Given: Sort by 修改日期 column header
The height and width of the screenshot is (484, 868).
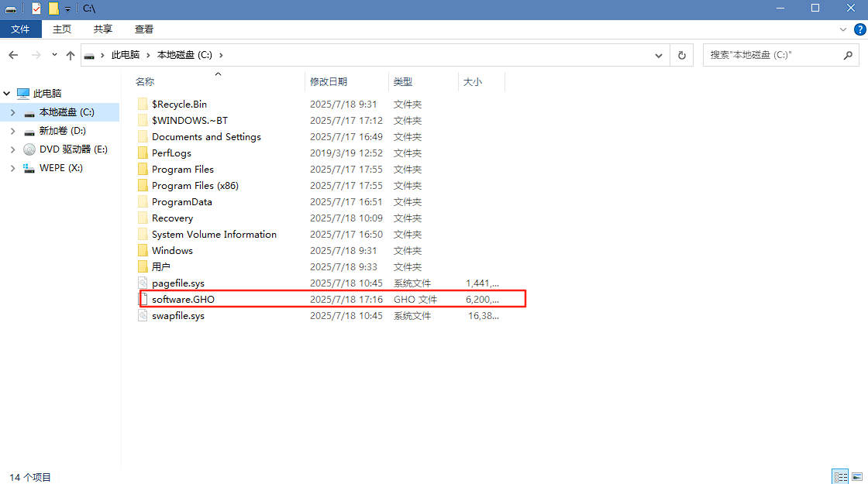Looking at the screenshot, I should click(329, 82).
